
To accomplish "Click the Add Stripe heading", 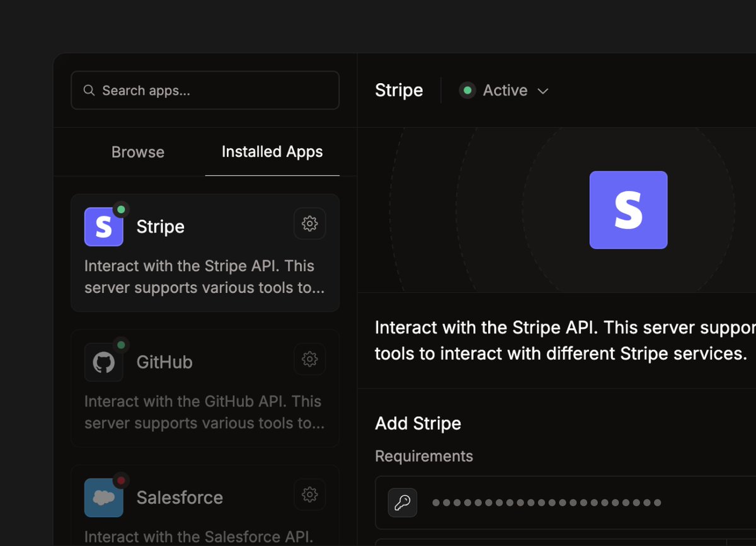I will point(418,423).
